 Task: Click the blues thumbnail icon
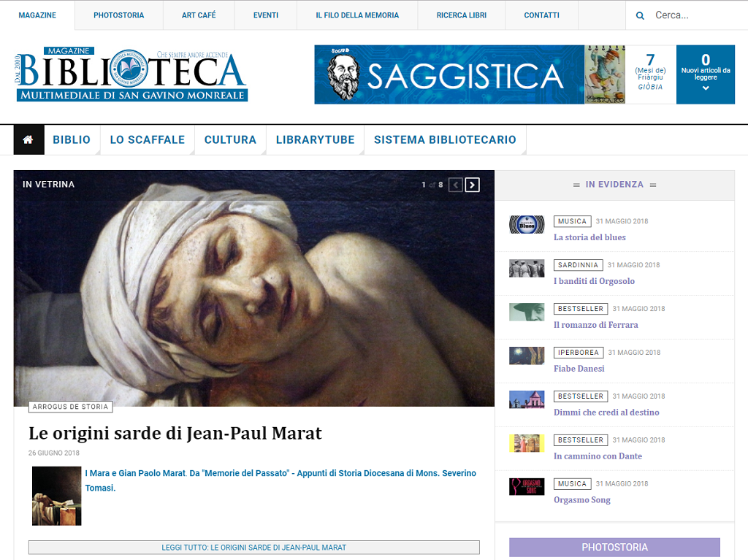coord(527,225)
